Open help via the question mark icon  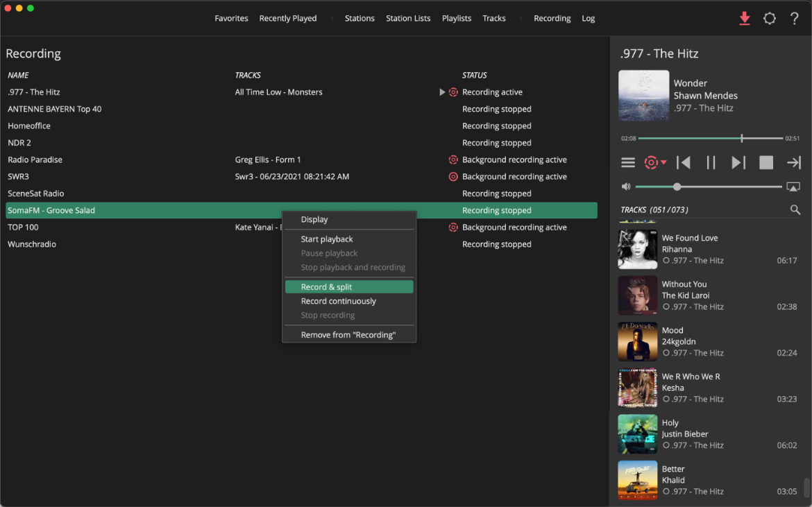pos(794,18)
